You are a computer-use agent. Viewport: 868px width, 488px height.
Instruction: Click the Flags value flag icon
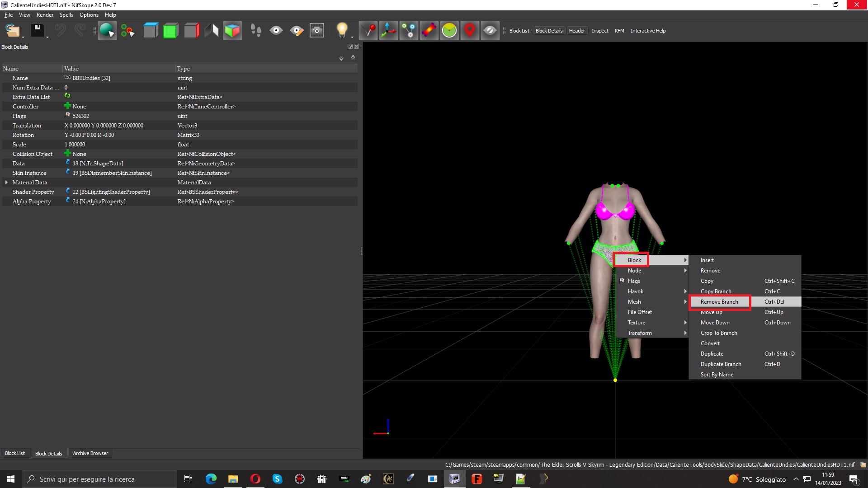pyautogui.click(x=68, y=115)
